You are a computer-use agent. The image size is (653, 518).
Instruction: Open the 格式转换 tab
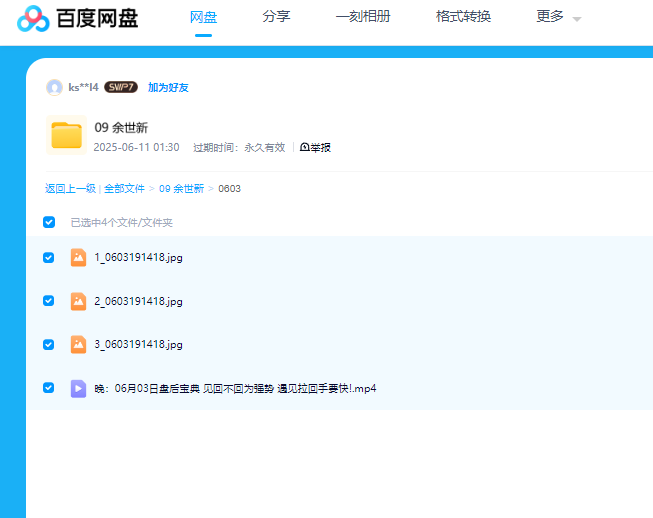pos(463,17)
